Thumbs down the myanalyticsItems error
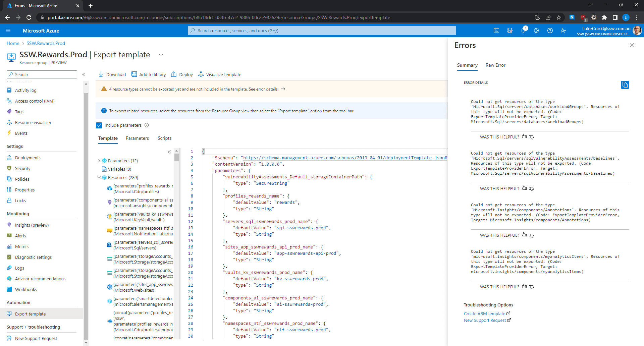The width and height of the screenshot is (644, 346). point(531,287)
